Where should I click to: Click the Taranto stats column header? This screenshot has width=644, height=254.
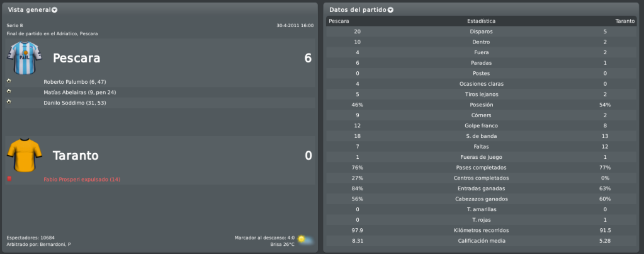pos(624,21)
